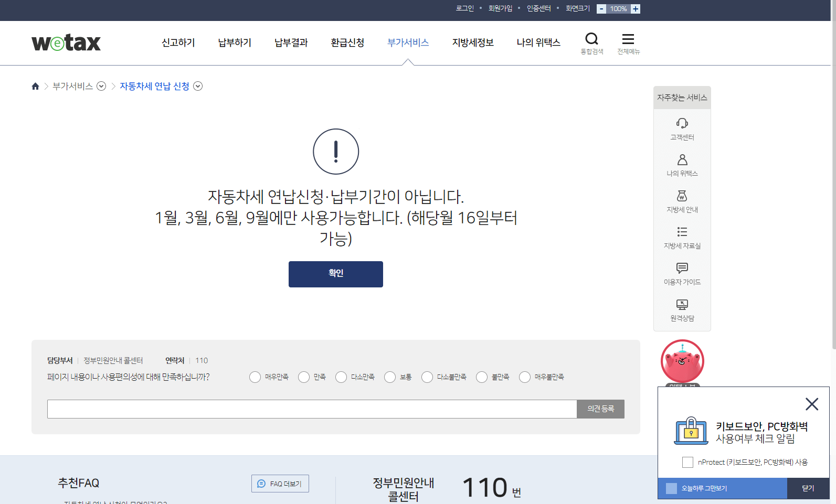Click the 회원가입 link

click(500, 8)
